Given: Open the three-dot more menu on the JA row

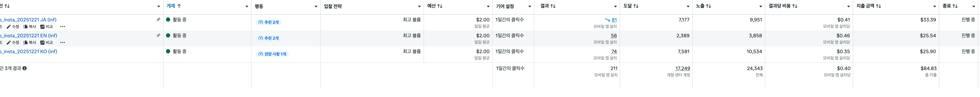Looking at the screenshot, I should (x=62, y=27).
